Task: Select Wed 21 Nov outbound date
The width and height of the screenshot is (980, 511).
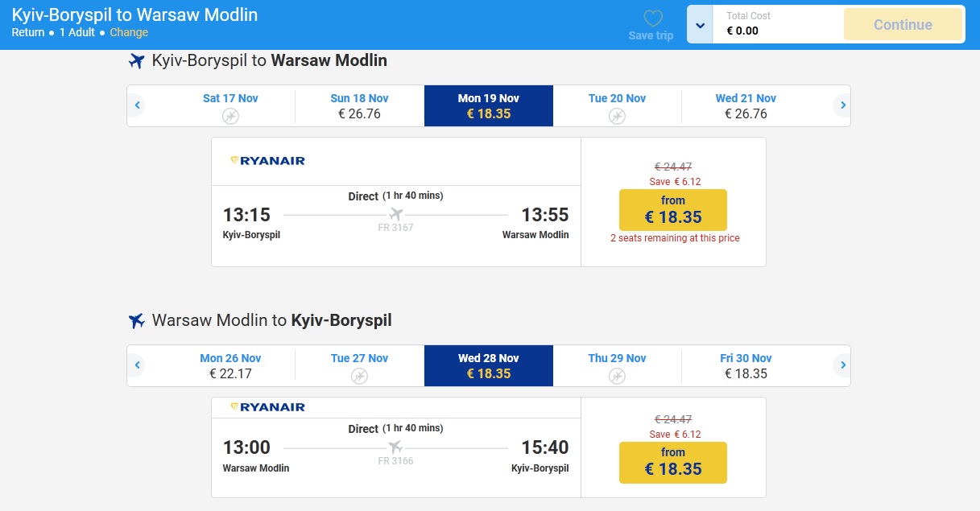Action: point(746,106)
